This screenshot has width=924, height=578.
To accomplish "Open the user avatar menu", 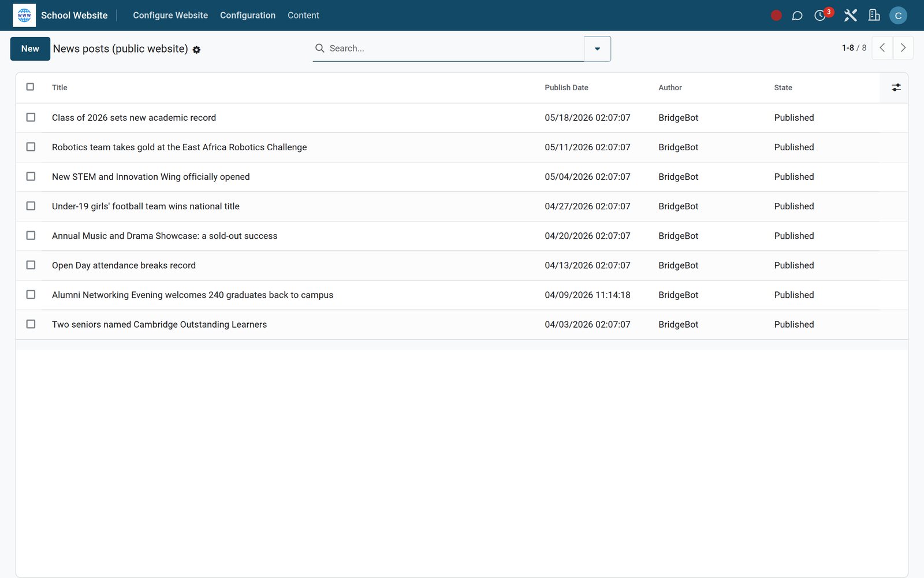I will pos(898,16).
